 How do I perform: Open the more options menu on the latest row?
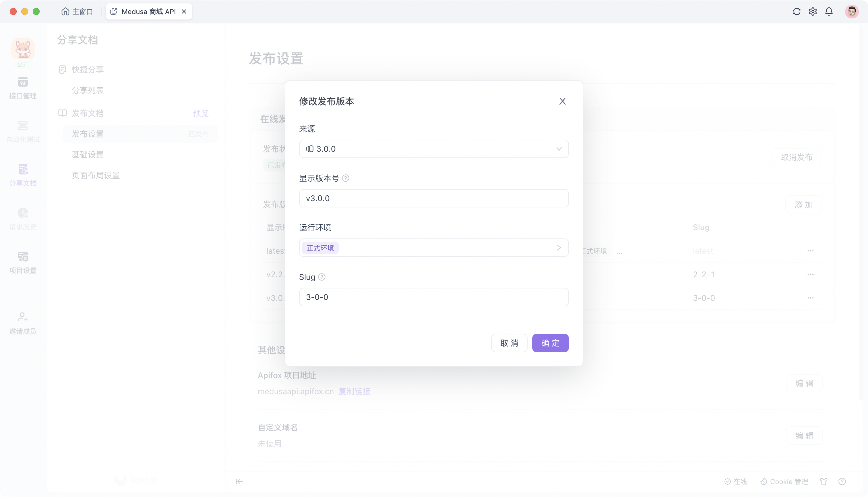[x=811, y=251]
